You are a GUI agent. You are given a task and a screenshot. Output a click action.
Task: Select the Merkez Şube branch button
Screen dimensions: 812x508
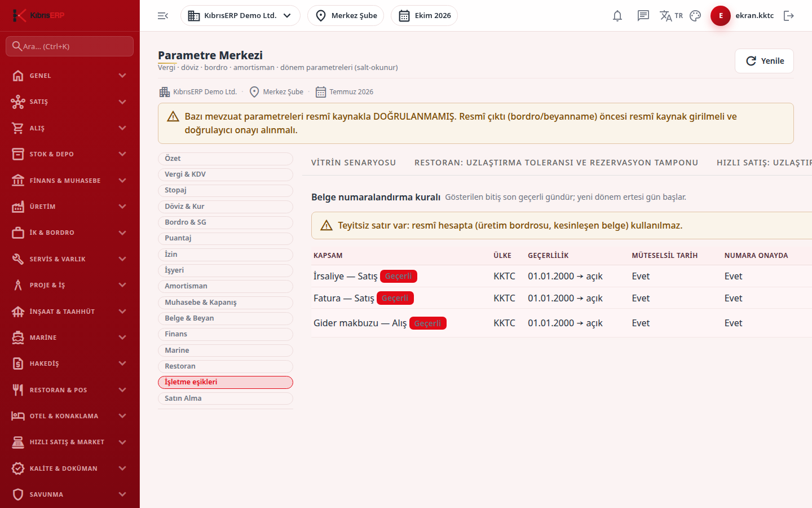click(x=346, y=16)
